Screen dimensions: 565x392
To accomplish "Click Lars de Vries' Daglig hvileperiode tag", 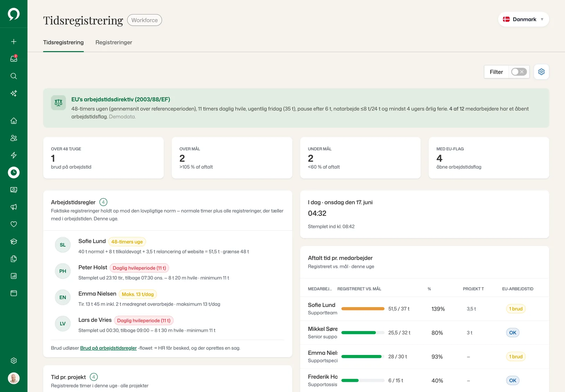I will click(x=144, y=320).
